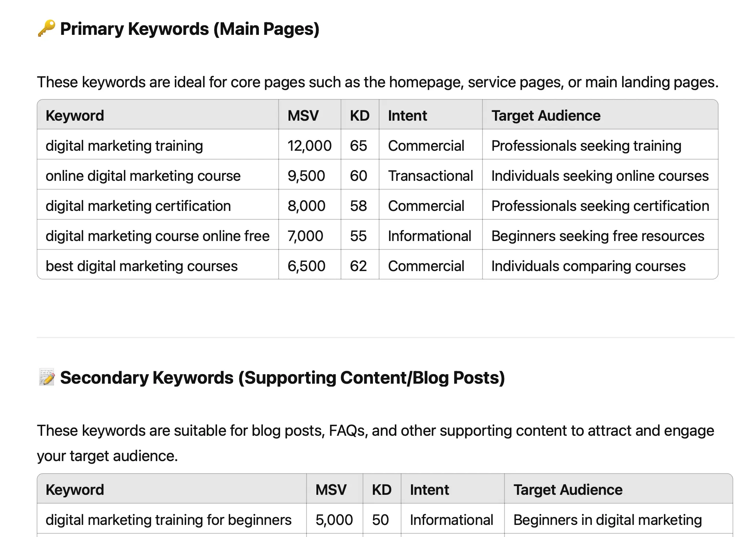Click the Keyword header in the secondary table
The image size is (756, 537).
tap(75, 490)
